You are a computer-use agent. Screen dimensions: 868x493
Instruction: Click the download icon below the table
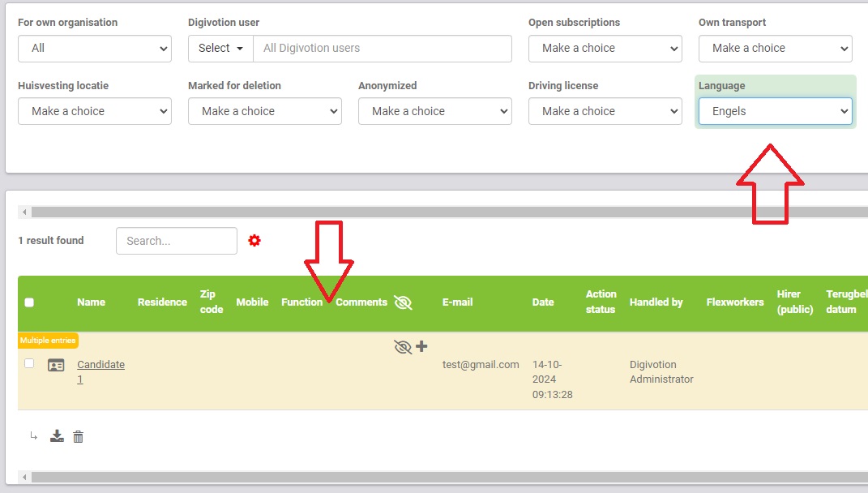point(57,437)
